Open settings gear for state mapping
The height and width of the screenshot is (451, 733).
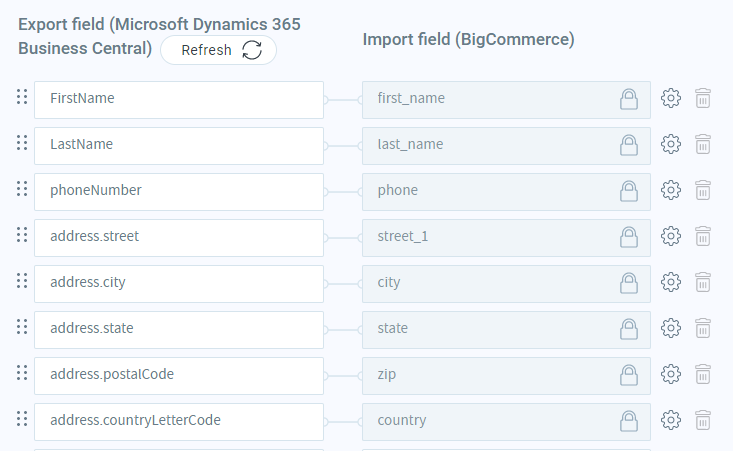pyautogui.click(x=671, y=328)
